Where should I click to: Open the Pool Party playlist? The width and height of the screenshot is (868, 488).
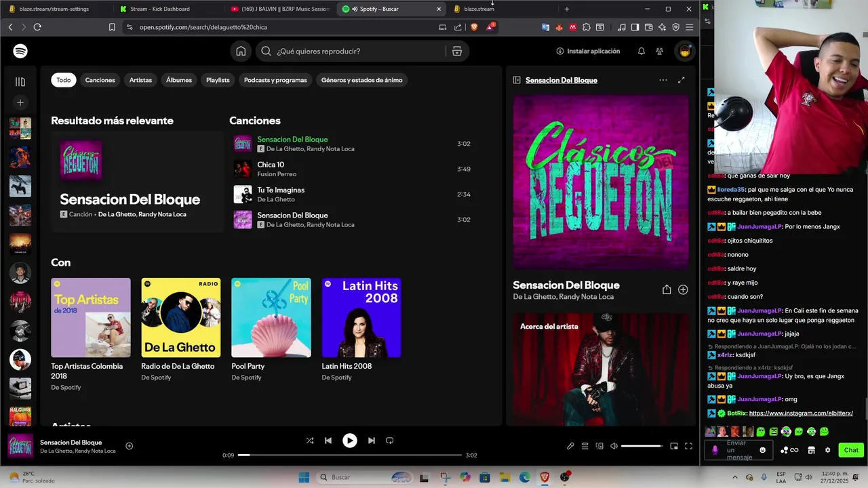[271, 329]
